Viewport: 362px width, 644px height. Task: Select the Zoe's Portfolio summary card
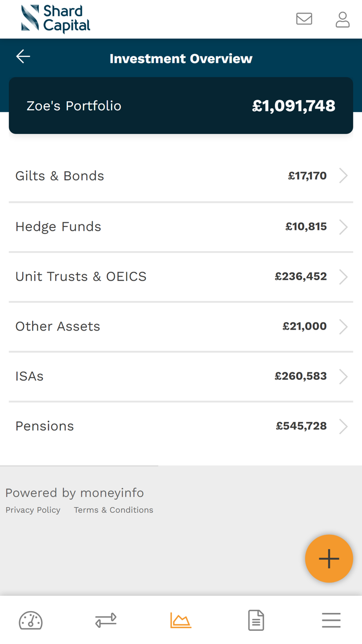(181, 106)
